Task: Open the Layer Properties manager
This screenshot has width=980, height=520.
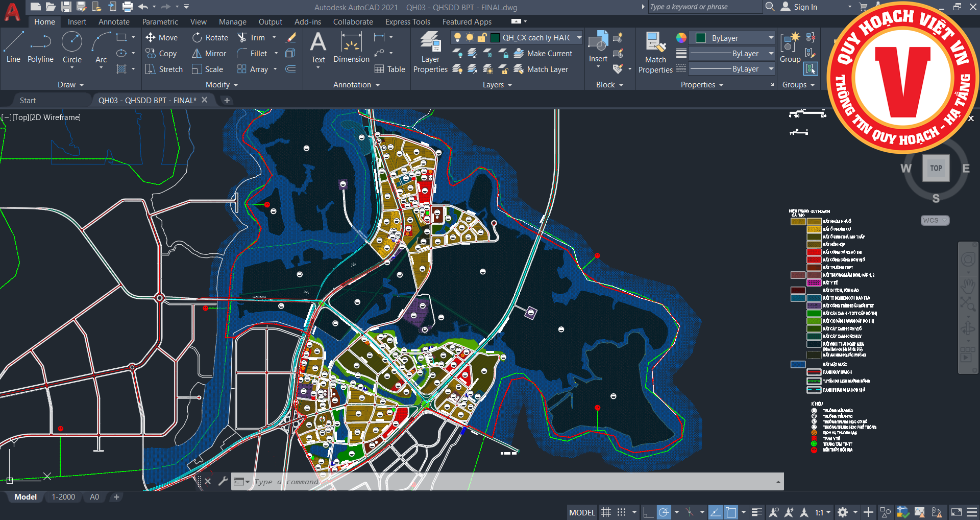Action: pyautogui.click(x=430, y=52)
